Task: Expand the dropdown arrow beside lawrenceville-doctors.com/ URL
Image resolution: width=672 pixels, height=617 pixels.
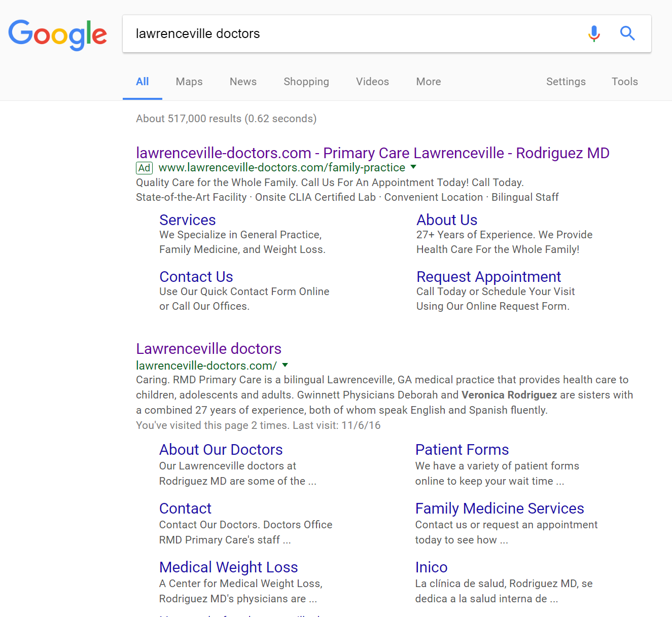Action: [x=285, y=365]
